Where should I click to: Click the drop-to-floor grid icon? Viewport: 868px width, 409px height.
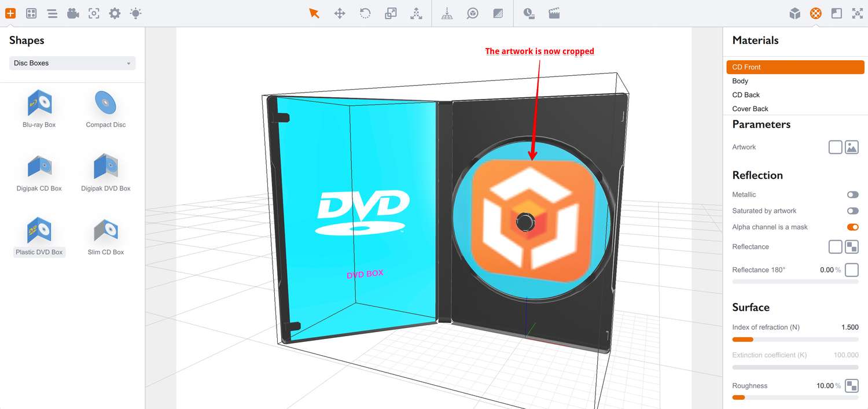pyautogui.click(x=447, y=13)
